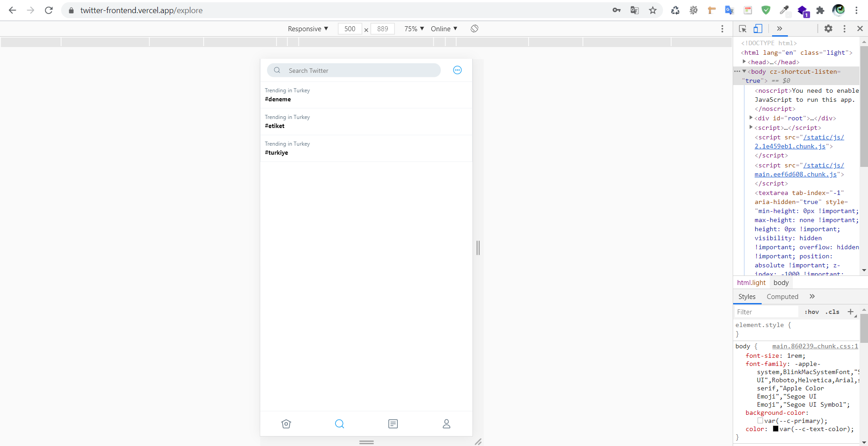Screen dimensions: 868x446
Task: Show more DevTools panels
Action: tap(779, 28)
